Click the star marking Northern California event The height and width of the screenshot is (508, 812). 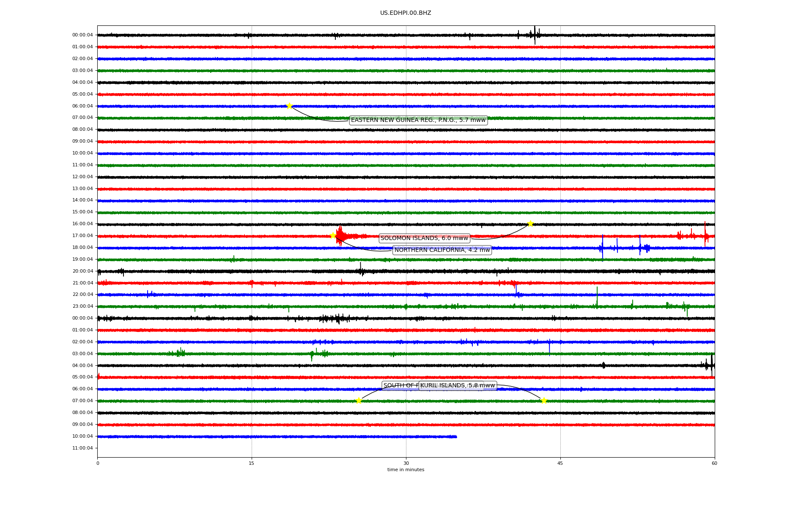(x=333, y=235)
